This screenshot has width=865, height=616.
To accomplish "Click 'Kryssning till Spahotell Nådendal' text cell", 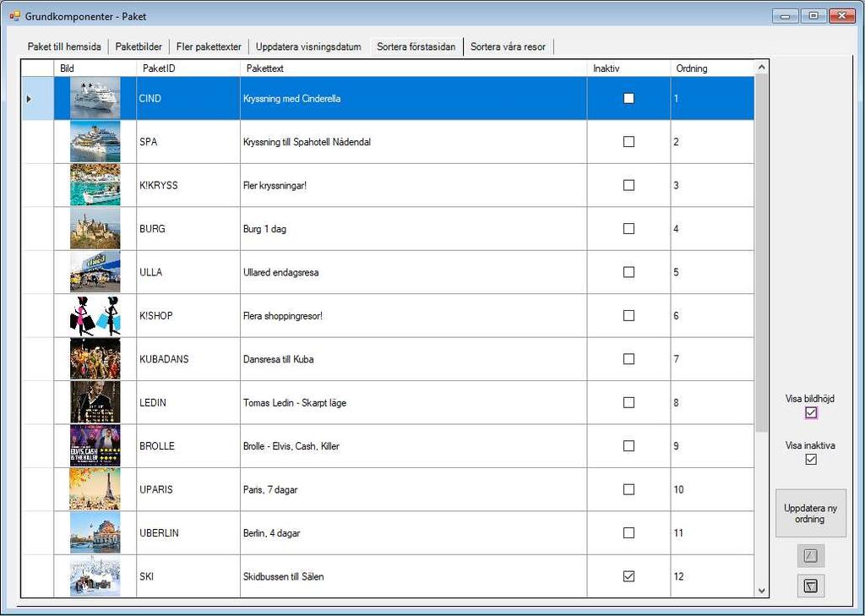I will coord(307,142).
